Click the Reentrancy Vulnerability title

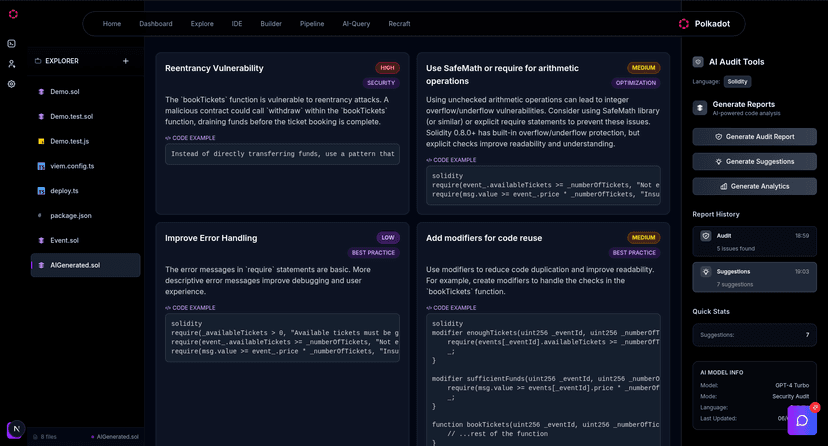214,68
